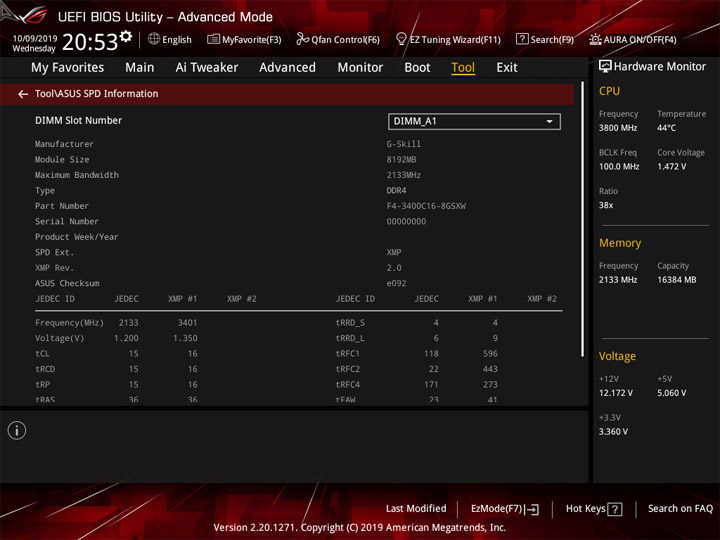Viewport: 720px width, 540px height.
Task: Click Memory Capacity 16384 MB
Action: 676,280
